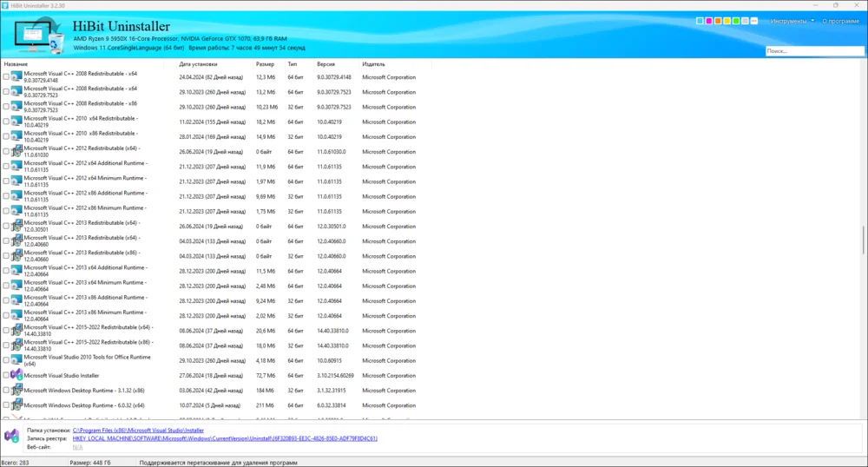Click the Visual C++ 2012 x64 Additional Runtime icon
Screen dimensions: 868x467
pos(16,166)
